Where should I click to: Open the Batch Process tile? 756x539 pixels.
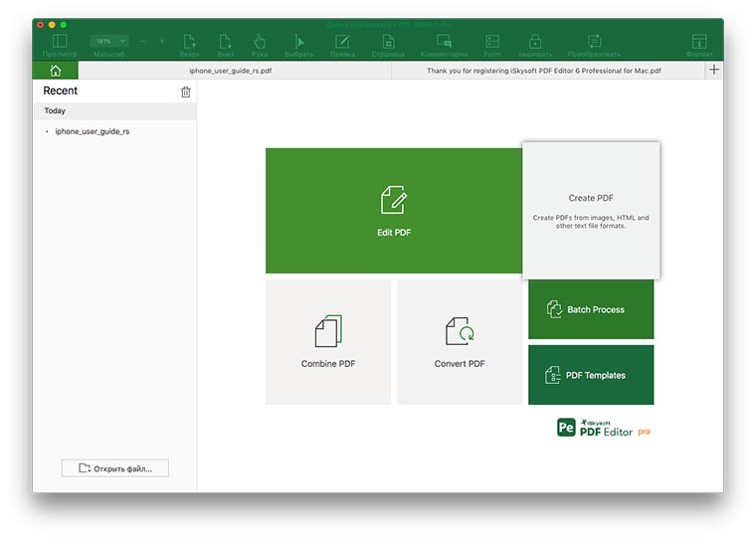pyautogui.click(x=591, y=310)
